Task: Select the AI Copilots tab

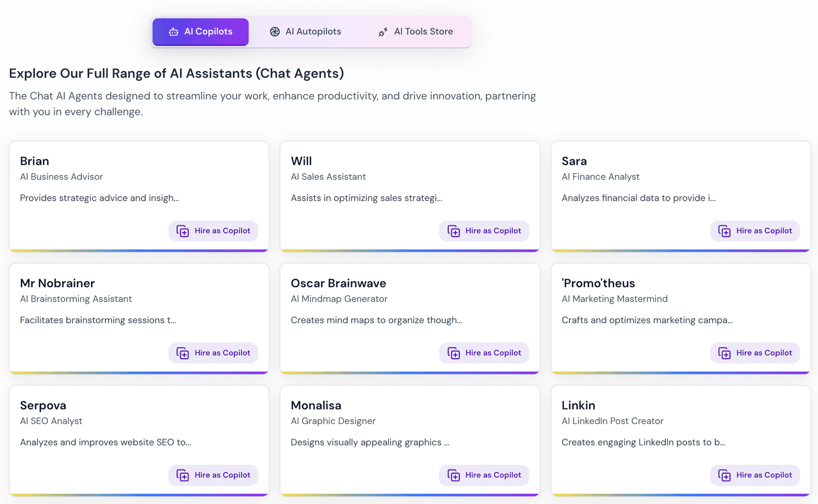Action: click(x=200, y=32)
